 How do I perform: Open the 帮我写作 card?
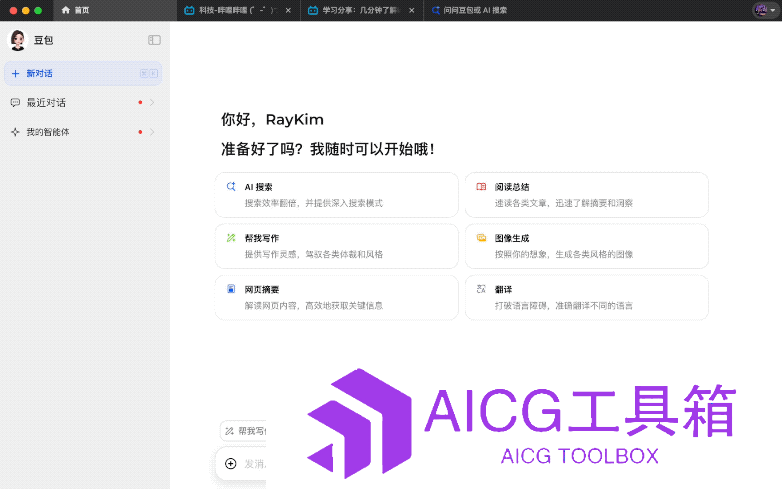tap(337, 246)
